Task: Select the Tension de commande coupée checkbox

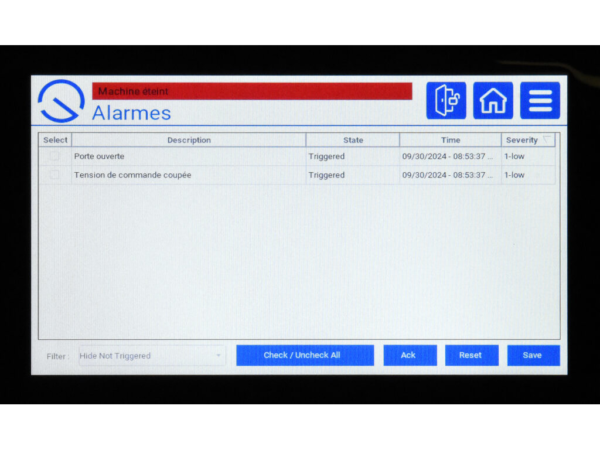Action: coord(55,175)
